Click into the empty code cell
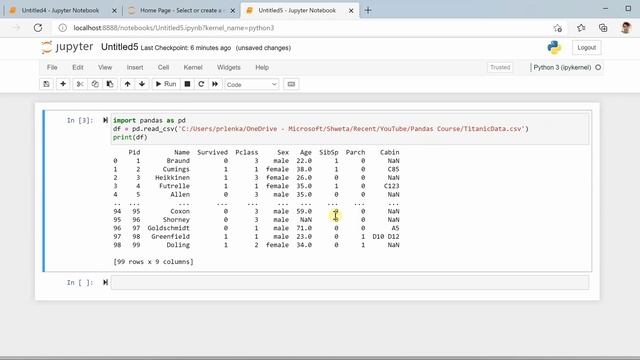Image resolution: width=640 pixels, height=360 pixels. 350,282
